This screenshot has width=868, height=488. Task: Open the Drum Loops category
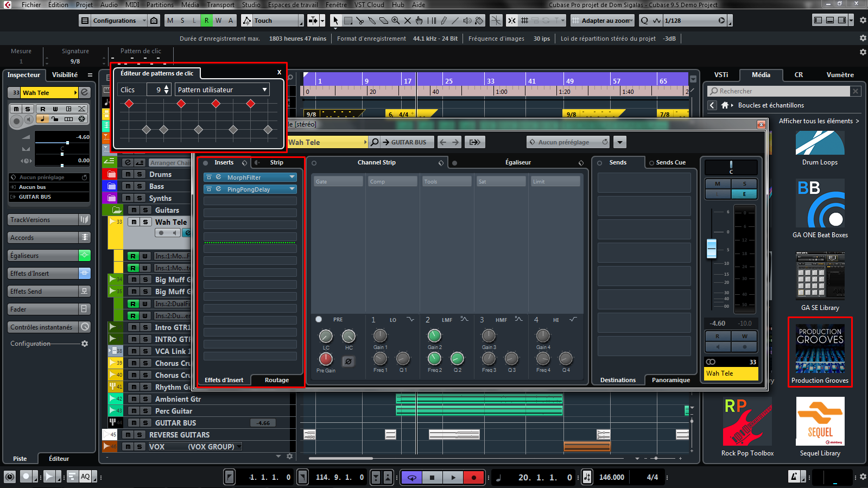coord(820,148)
